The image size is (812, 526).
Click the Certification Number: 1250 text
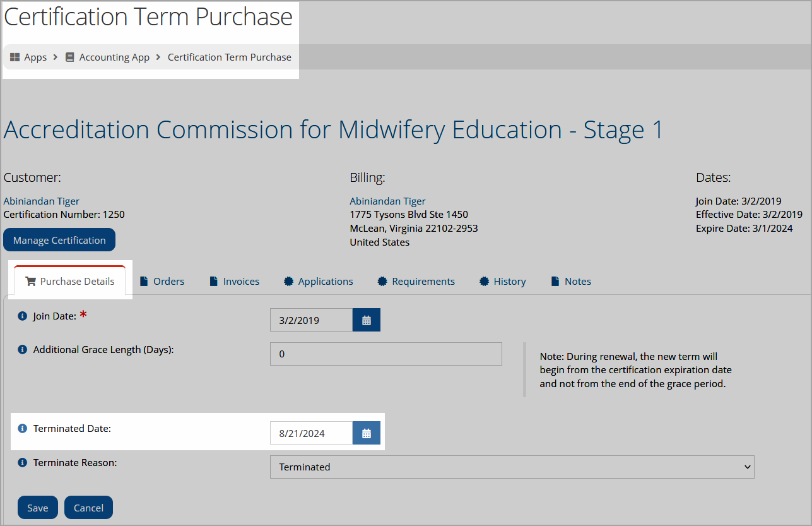[x=64, y=214]
